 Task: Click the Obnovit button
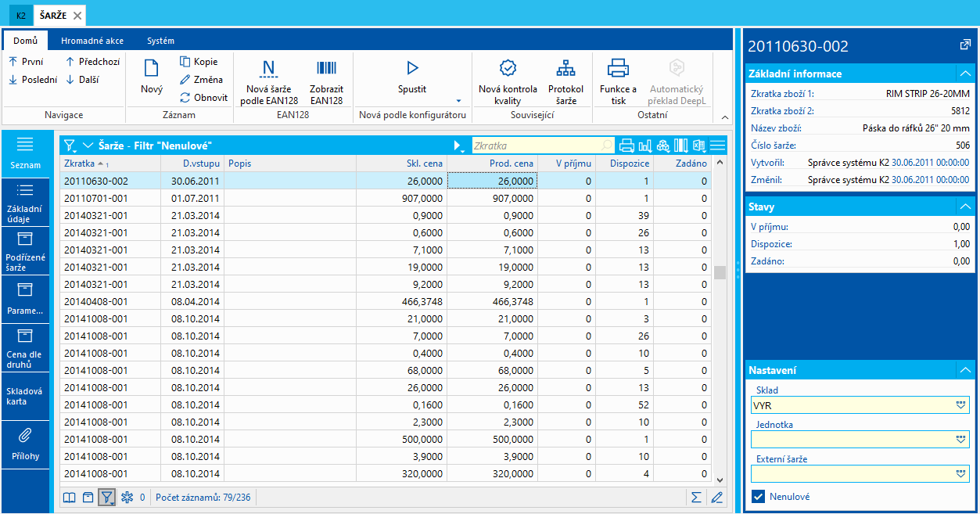click(x=203, y=98)
